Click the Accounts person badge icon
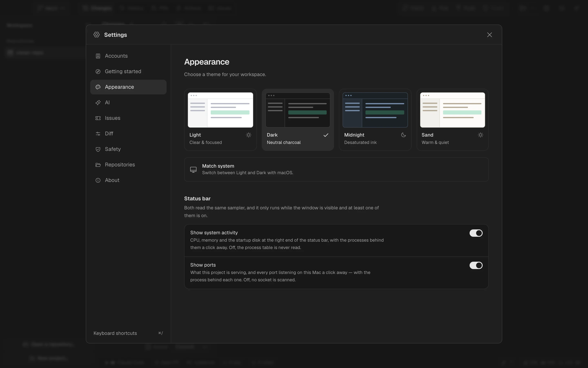The image size is (588, 368). [x=98, y=56]
